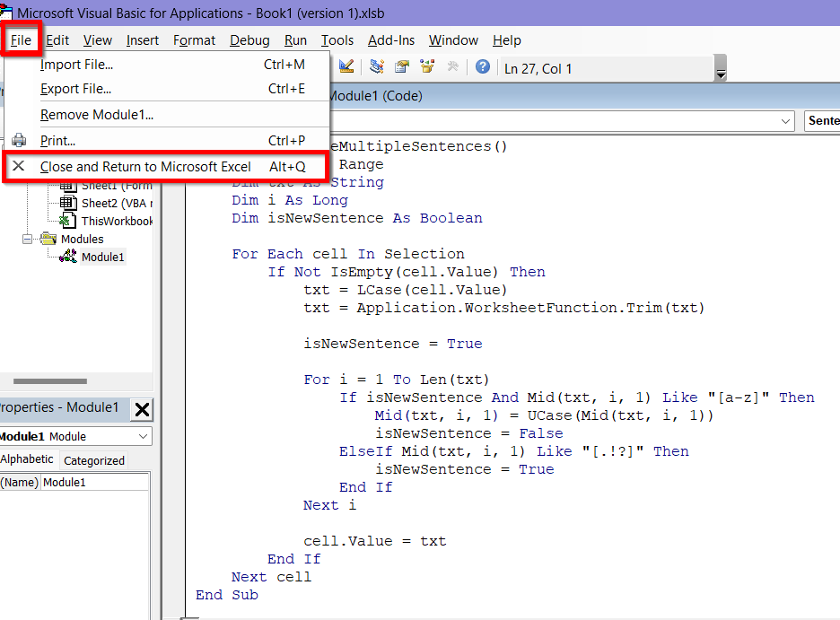Click the 'For i = 1 To Len(txt)' line
Image resolution: width=840 pixels, height=620 pixels.
click(x=397, y=380)
